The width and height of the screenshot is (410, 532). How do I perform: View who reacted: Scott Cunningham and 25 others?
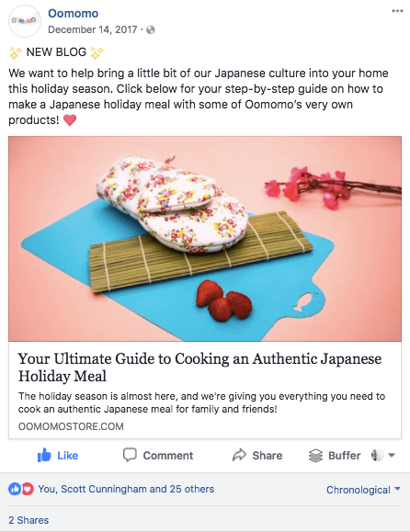(126, 489)
